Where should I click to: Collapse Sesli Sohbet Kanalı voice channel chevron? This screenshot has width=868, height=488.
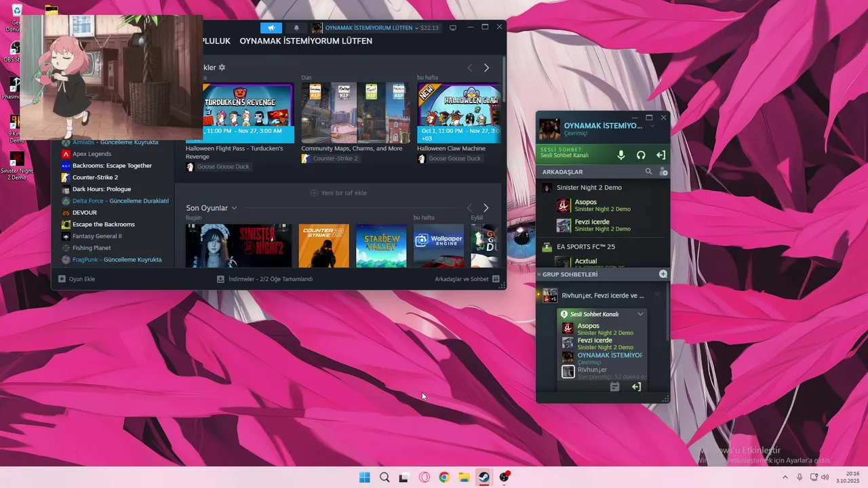(x=640, y=314)
